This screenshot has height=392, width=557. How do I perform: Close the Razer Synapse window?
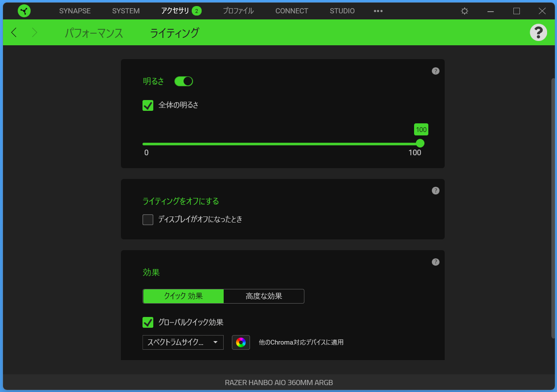(x=542, y=11)
